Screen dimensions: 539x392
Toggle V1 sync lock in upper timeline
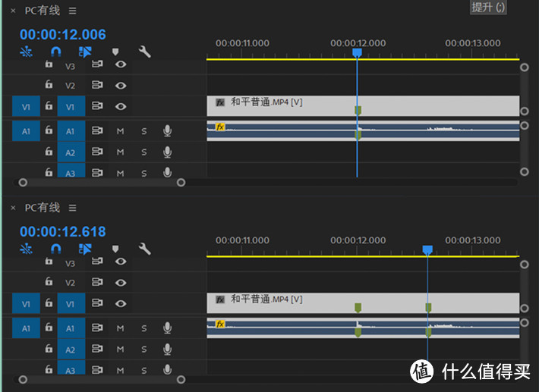[97, 106]
